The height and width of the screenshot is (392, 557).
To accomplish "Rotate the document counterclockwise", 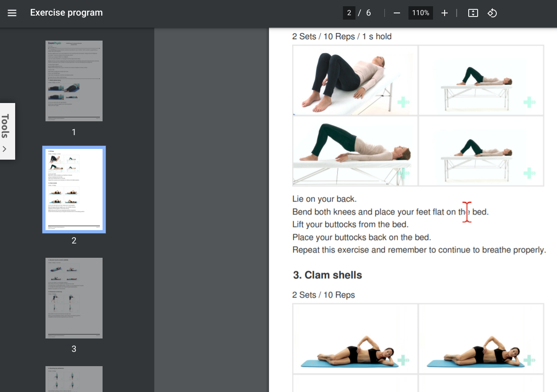I will (x=492, y=13).
